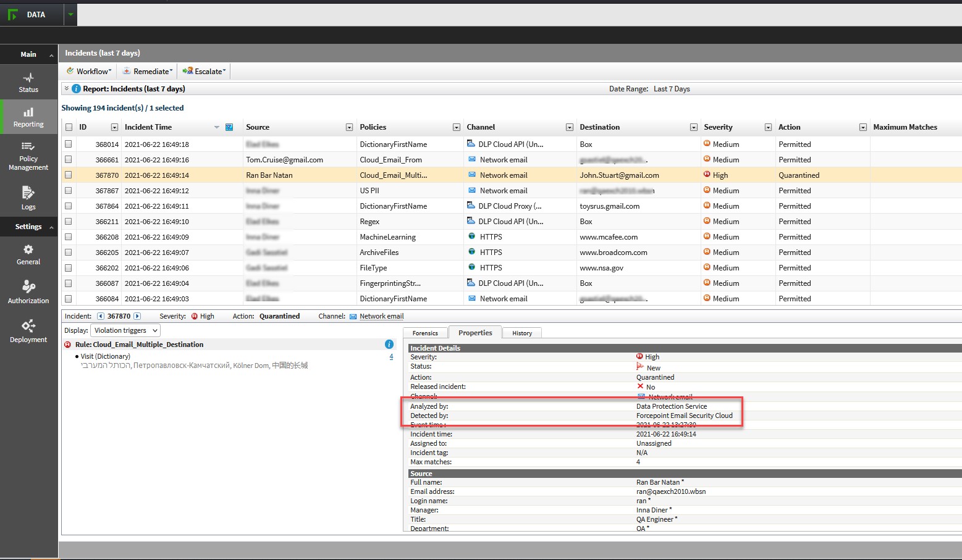The image size is (962, 560).
Task: Select Policy Management from the sidebar
Action: coord(28,156)
